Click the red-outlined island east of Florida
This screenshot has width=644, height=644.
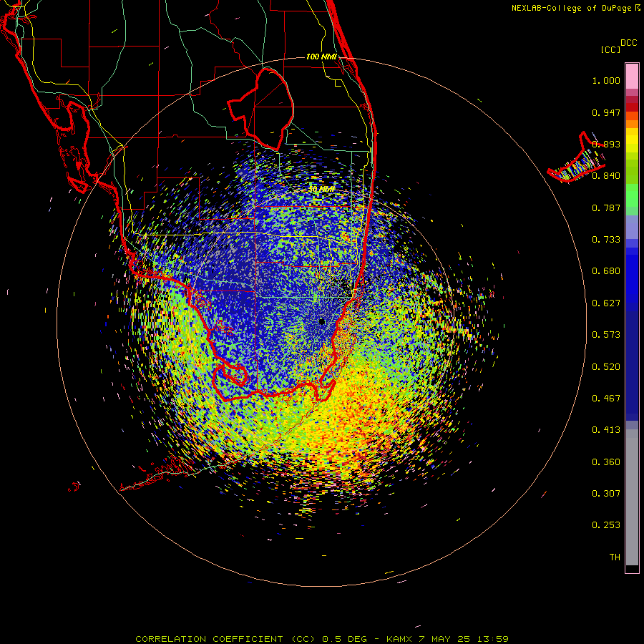pyautogui.click(x=576, y=158)
